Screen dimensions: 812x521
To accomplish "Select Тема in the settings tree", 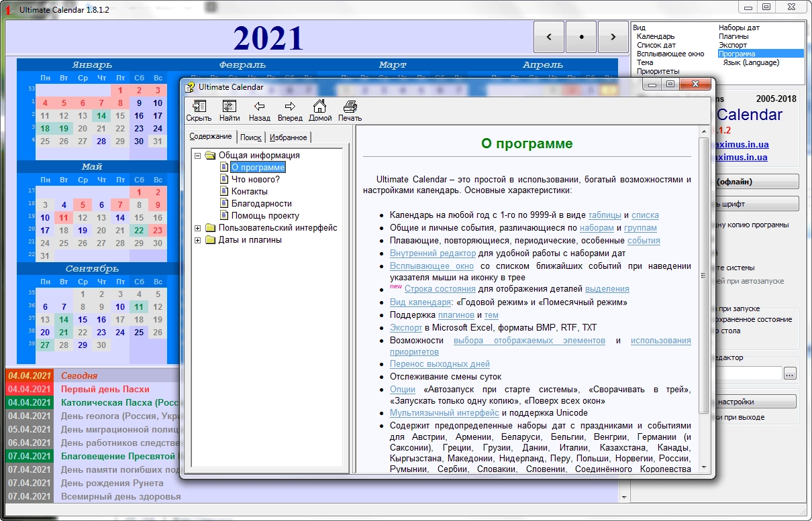I will (645, 62).
